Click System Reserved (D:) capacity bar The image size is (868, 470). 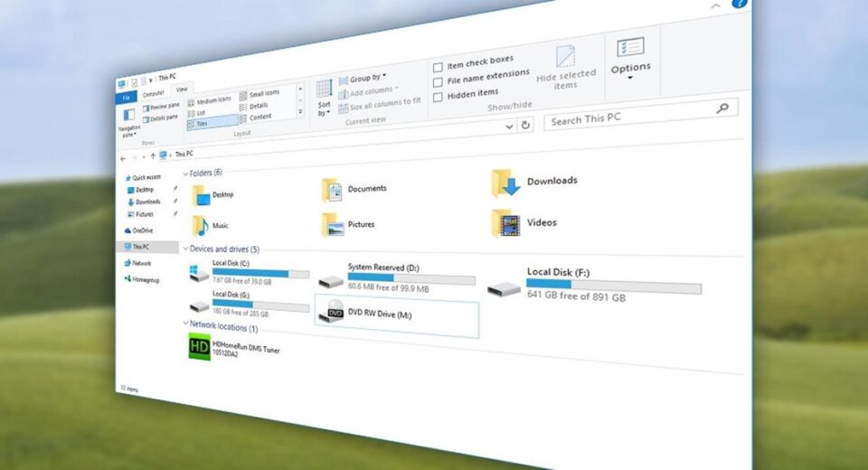[411, 278]
